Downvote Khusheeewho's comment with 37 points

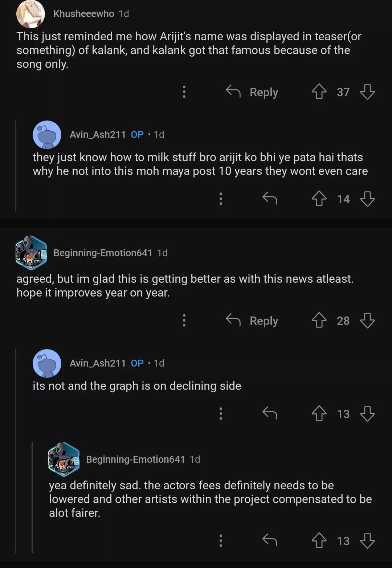click(x=367, y=92)
